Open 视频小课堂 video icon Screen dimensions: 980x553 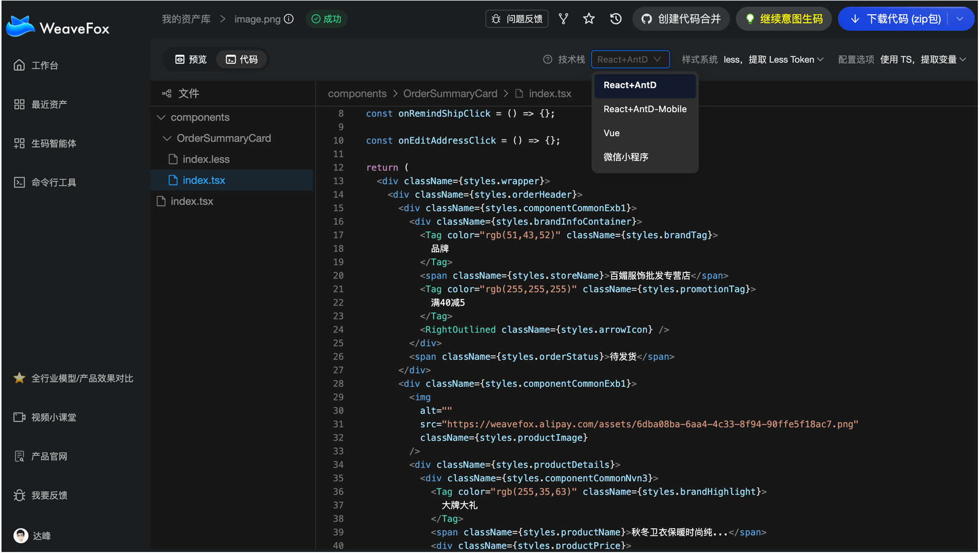click(19, 417)
